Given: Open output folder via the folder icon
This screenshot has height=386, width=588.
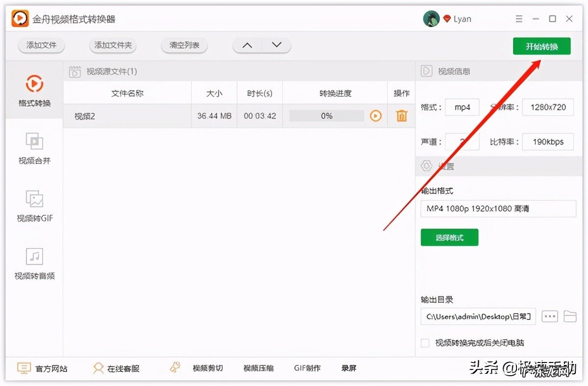Looking at the screenshot, I should (x=570, y=316).
